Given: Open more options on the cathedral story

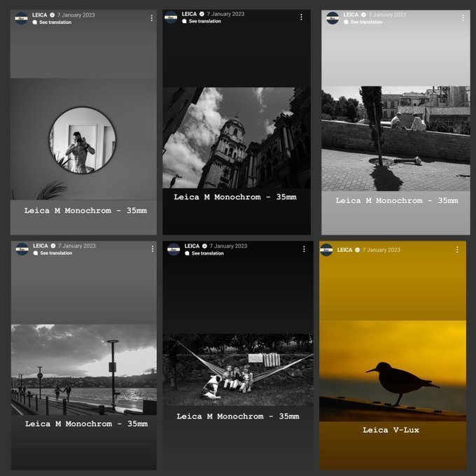Looking at the screenshot, I should click(x=301, y=17).
